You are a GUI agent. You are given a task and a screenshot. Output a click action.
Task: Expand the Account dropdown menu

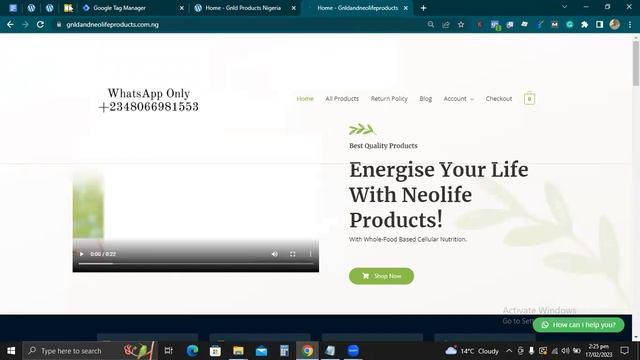(458, 99)
